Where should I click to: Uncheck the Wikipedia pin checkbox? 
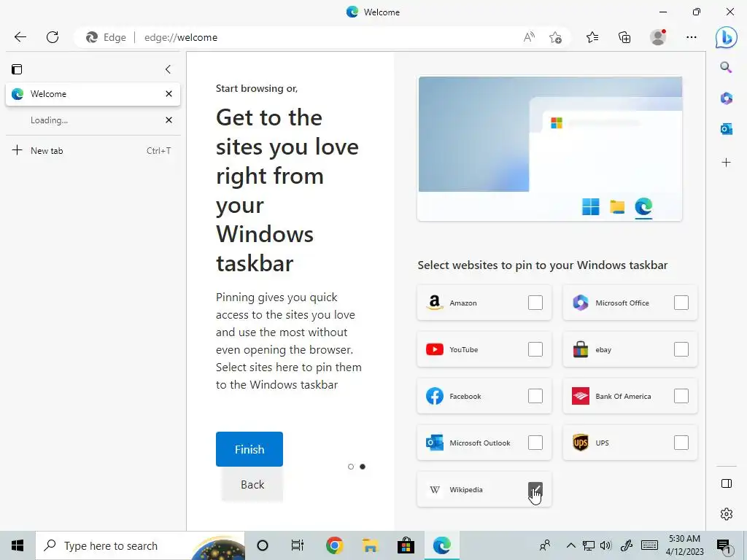point(535,489)
